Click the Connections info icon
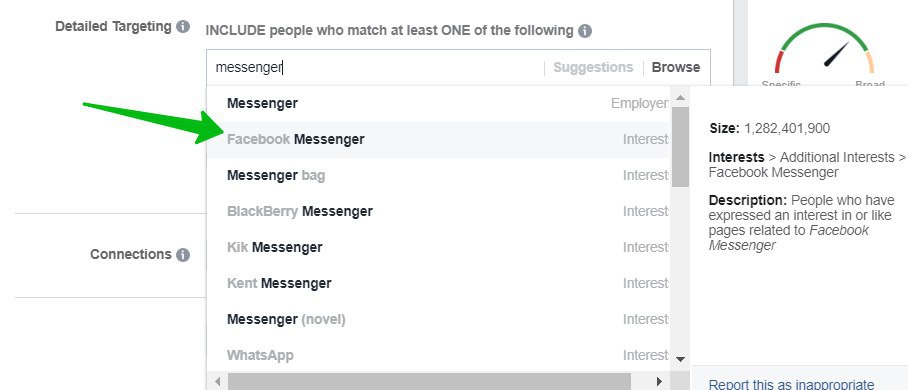The image size is (908, 390). 183,255
